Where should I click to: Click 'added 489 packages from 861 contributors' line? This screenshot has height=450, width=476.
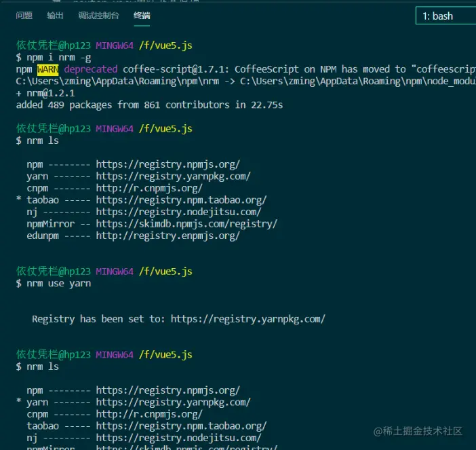(x=149, y=105)
